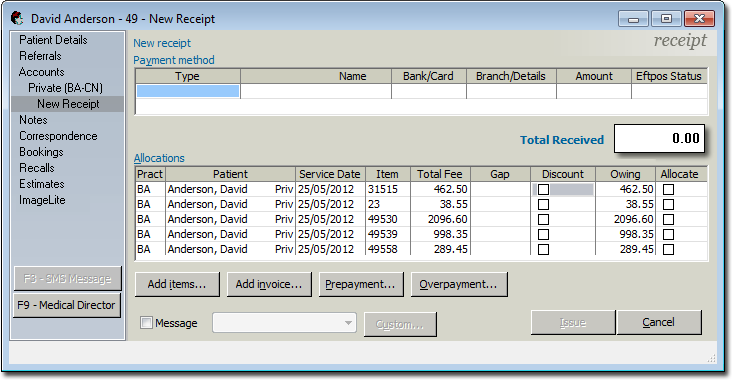Click the Add items button
The width and height of the screenshot is (732, 380).
click(177, 284)
